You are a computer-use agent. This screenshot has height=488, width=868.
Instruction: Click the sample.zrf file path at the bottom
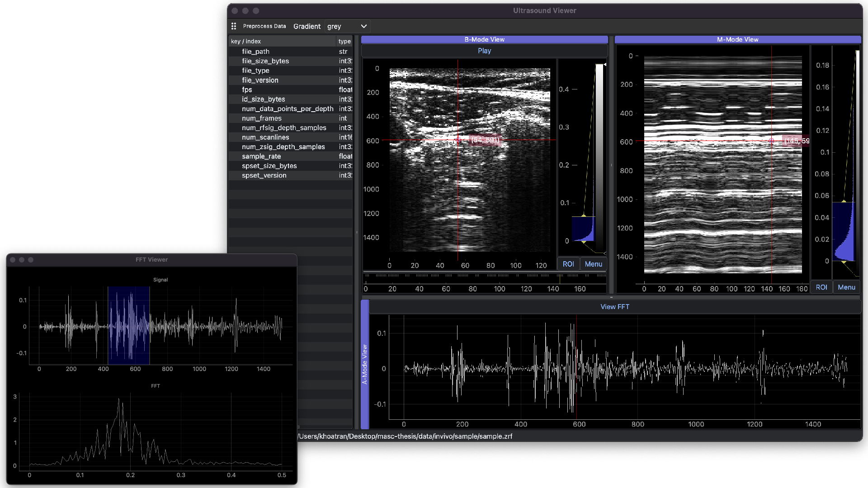click(x=405, y=436)
